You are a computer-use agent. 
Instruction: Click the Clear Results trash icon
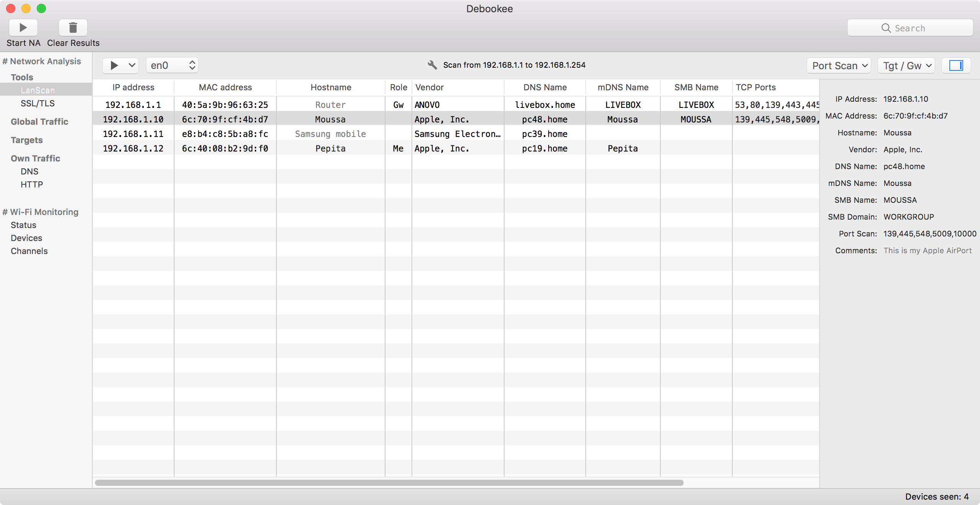[73, 27]
